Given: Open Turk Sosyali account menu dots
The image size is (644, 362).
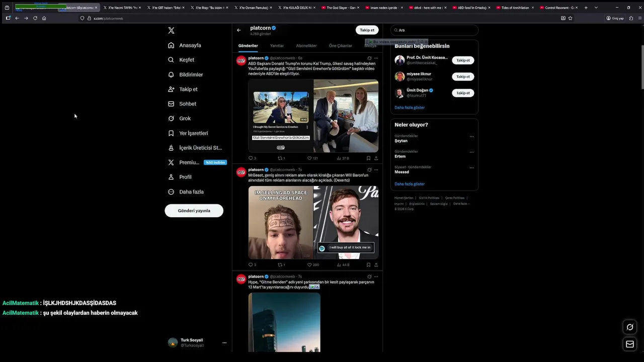Looking at the screenshot, I should (x=224, y=343).
